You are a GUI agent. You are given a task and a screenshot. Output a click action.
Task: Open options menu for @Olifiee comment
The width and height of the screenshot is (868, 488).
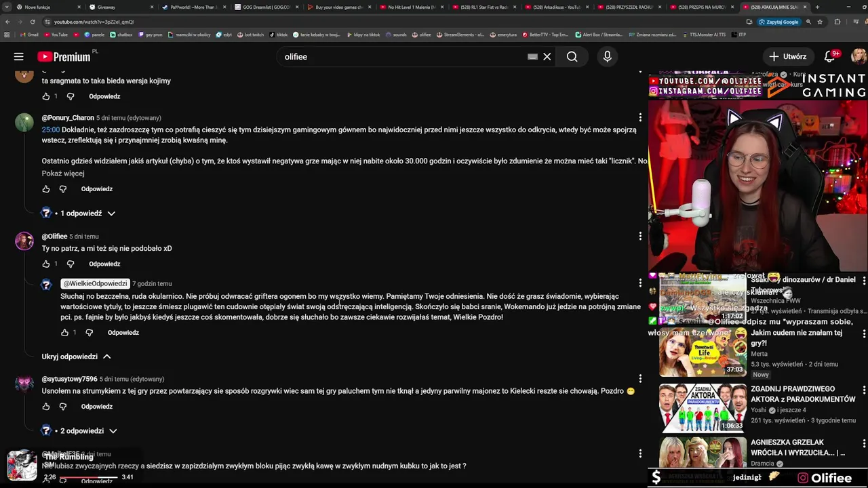coord(640,237)
